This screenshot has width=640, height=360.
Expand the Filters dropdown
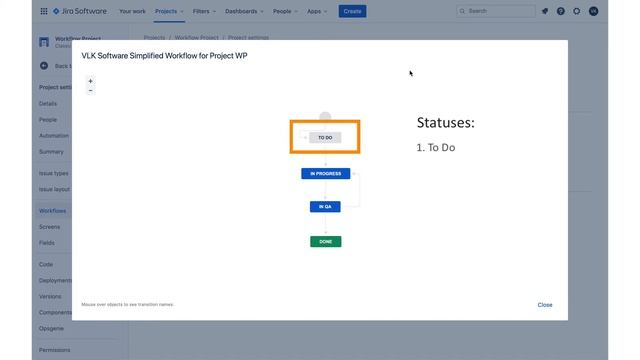click(204, 11)
